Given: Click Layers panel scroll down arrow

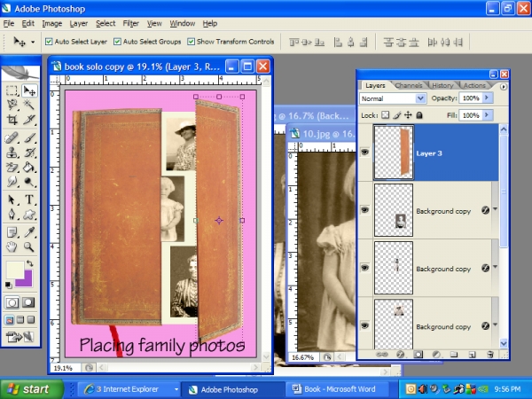Looking at the screenshot, I should [504, 344].
